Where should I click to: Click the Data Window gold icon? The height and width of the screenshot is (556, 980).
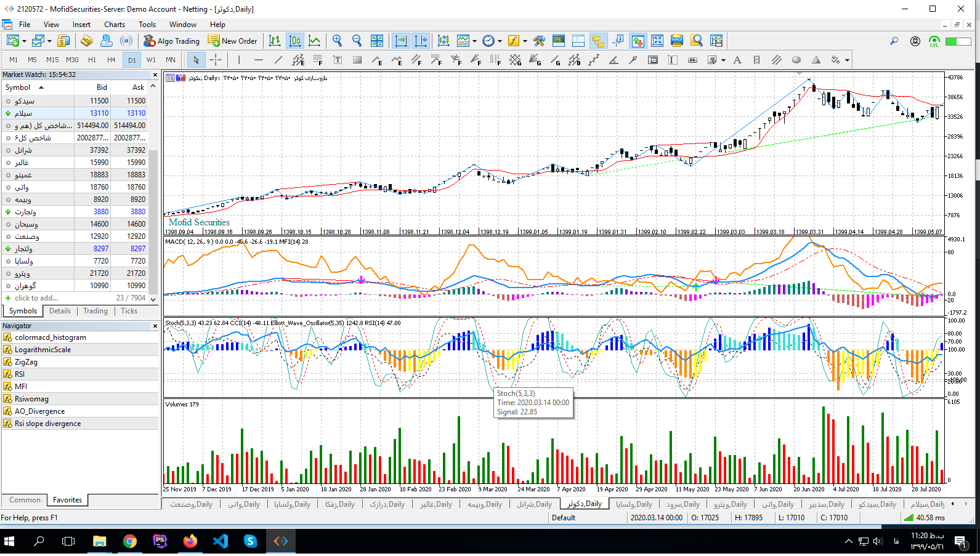[87, 41]
